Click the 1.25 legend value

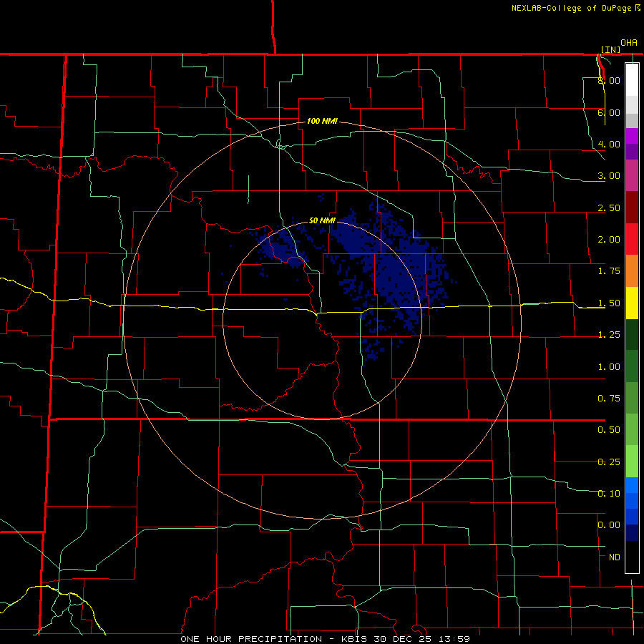(x=609, y=335)
